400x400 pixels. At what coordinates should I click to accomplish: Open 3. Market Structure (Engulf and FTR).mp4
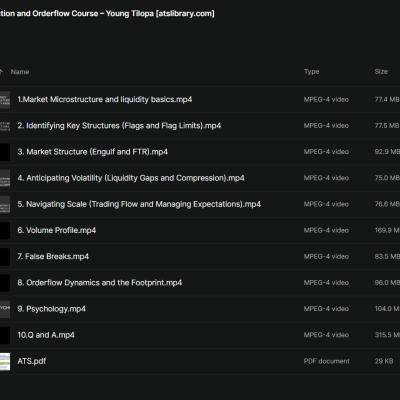pos(92,152)
